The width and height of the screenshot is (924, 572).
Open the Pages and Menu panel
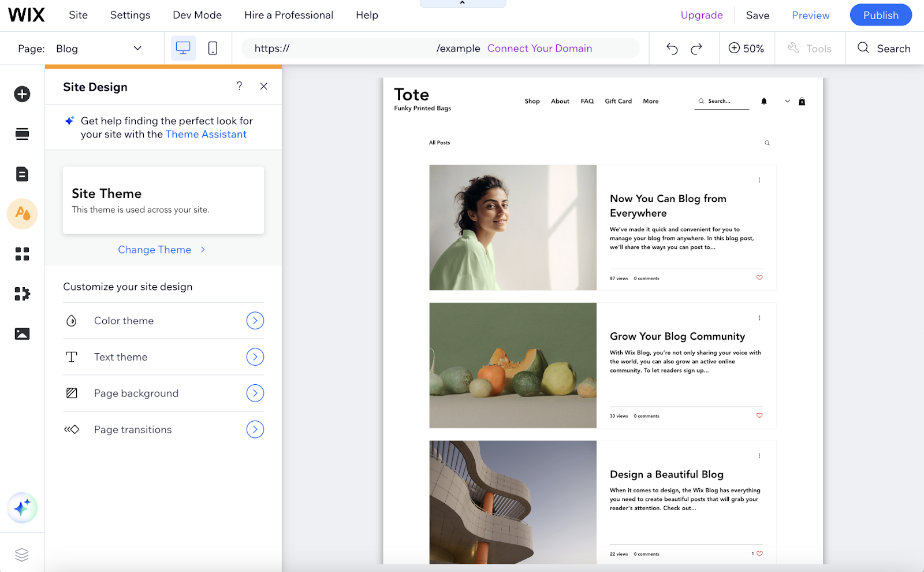pos(22,174)
